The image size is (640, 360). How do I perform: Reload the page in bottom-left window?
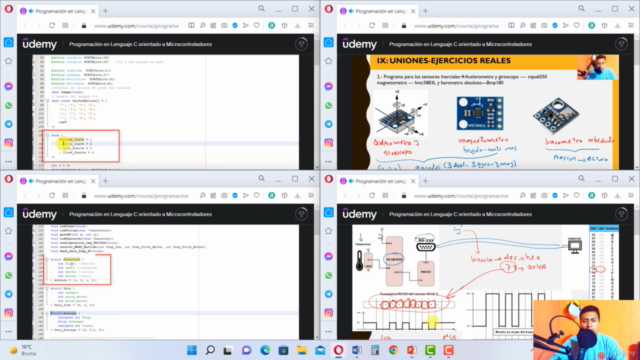coord(52,196)
